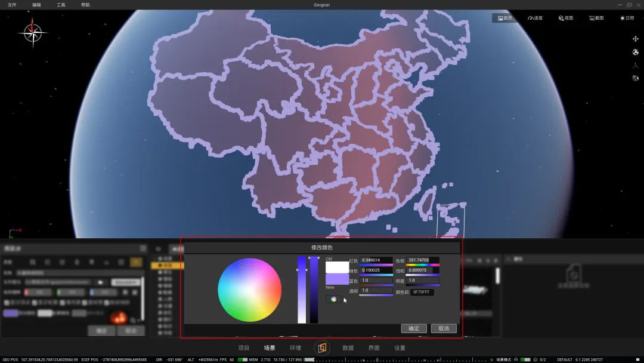Click the scrollbar in right asset panel

(x=498, y=275)
